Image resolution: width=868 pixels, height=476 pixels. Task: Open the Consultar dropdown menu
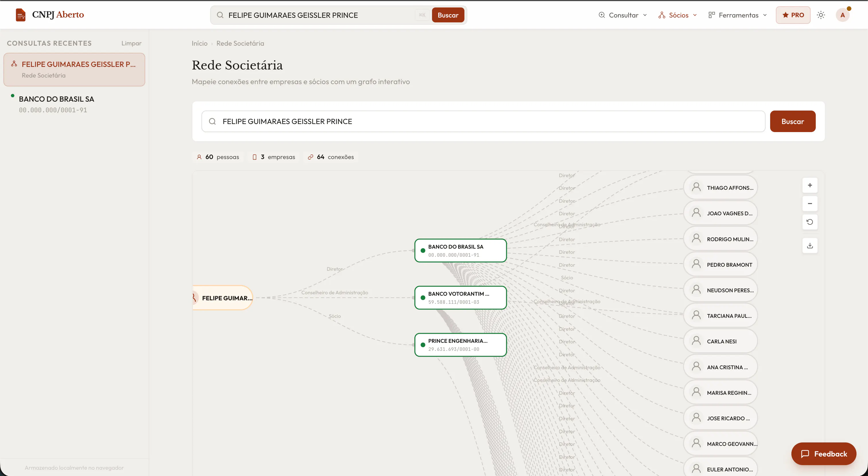(x=623, y=15)
